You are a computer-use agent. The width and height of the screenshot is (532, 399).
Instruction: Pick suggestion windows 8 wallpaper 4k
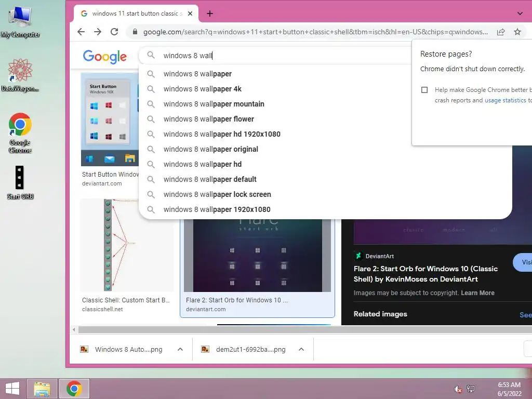click(202, 89)
